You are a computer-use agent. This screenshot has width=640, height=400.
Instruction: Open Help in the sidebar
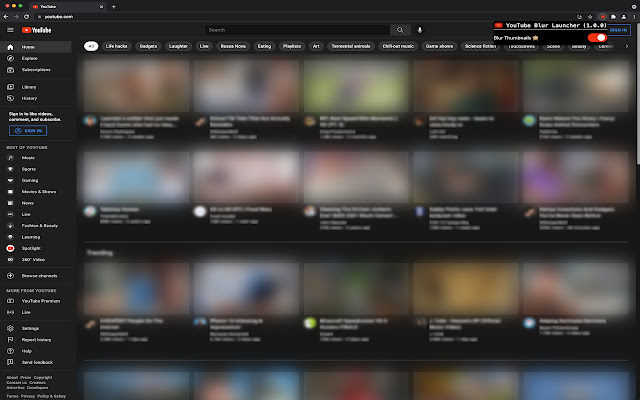(x=36, y=351)
